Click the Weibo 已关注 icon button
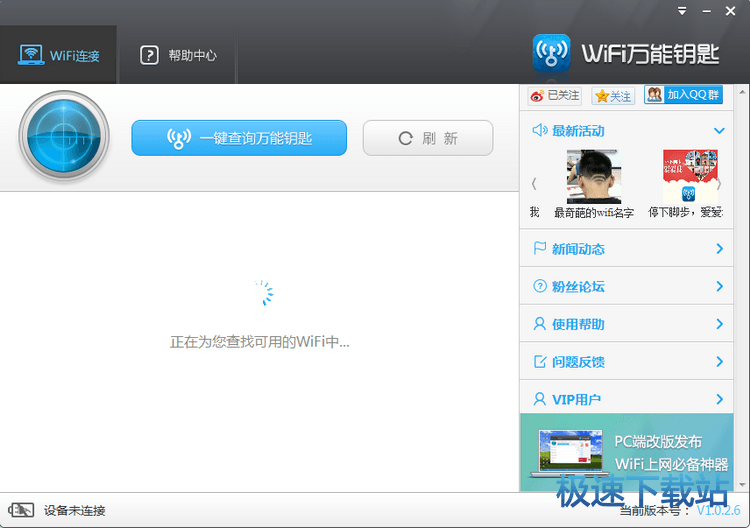This screenshot has width=750, height=528. click(x=555, y=95)
